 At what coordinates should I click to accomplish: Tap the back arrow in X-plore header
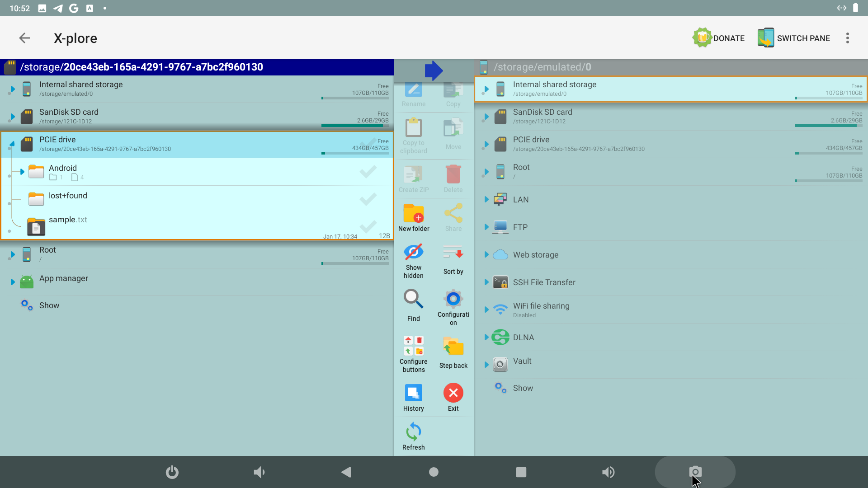24,38
